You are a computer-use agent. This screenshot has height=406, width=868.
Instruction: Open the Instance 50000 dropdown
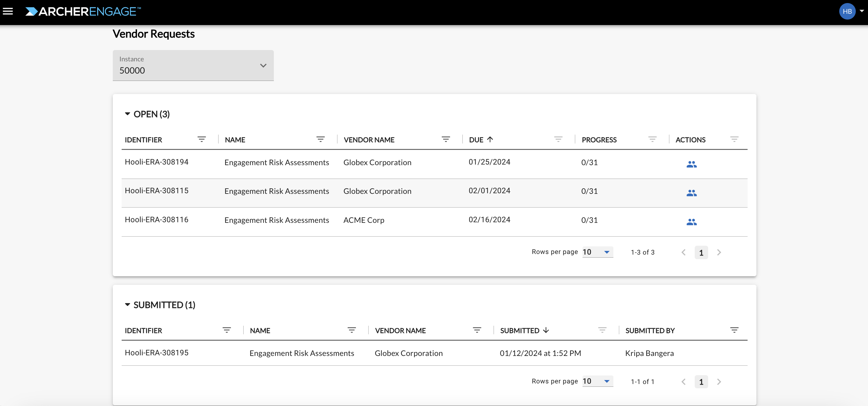pos(193,65)
